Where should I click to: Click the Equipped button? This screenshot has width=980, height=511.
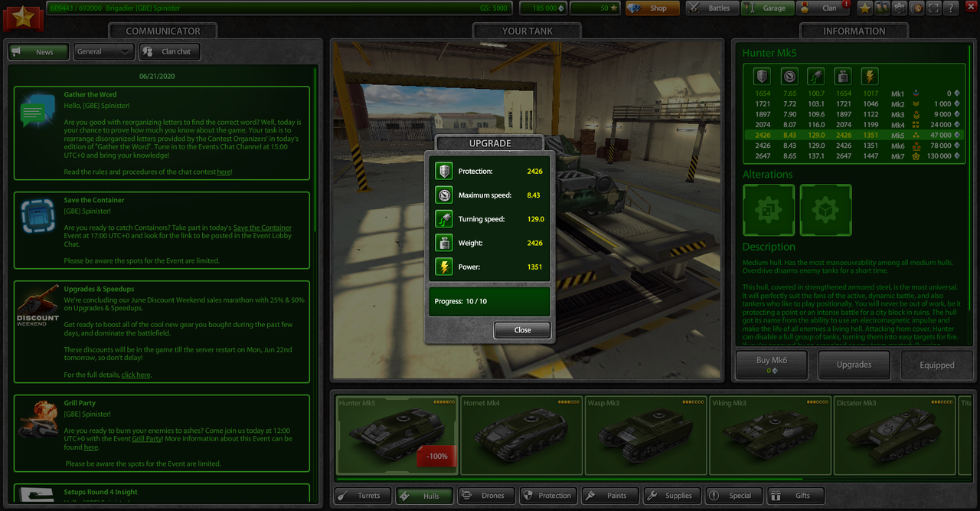[x=937, y=365]
